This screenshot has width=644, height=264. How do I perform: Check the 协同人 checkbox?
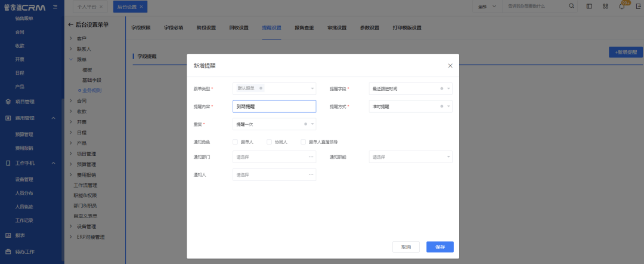pos(269,142)
